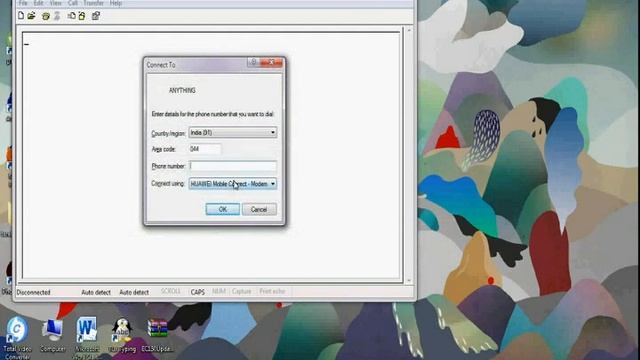The image size is (640, 360).
Task: Click the Open folder toolbar icon
Action: point(31,16)
